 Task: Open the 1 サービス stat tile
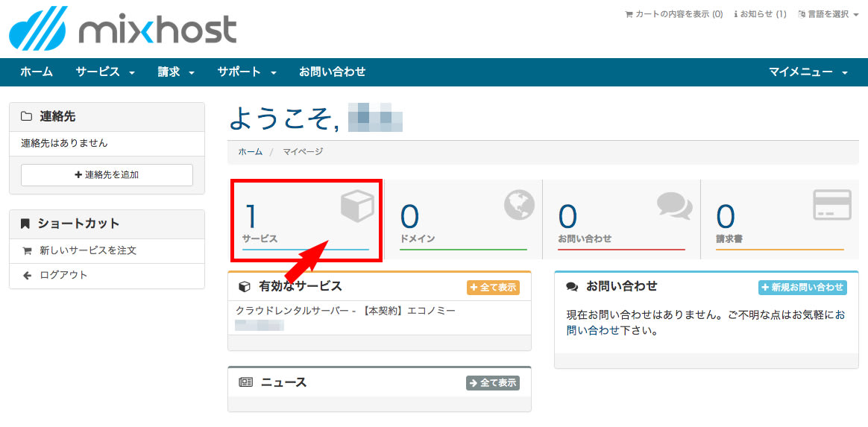[306, 219]
